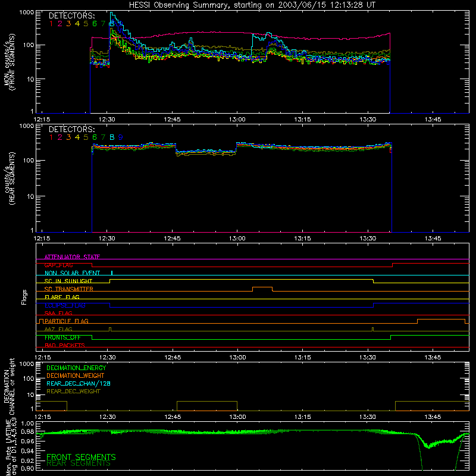This screenshot has height=476, width=476.
Task: Click 12:45 tick label under rear segments plot
Action: (x=172, y=239)
